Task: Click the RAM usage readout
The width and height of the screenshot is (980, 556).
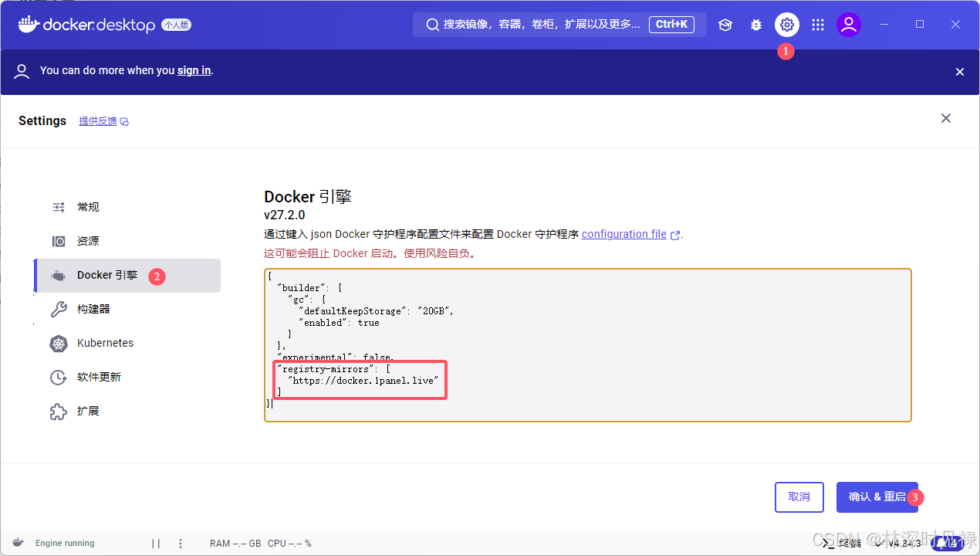Action: (x=235, y=543)
